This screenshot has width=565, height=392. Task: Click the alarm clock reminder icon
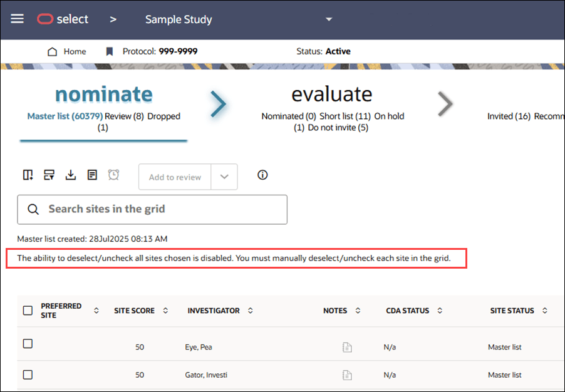(x=113, y=175)
